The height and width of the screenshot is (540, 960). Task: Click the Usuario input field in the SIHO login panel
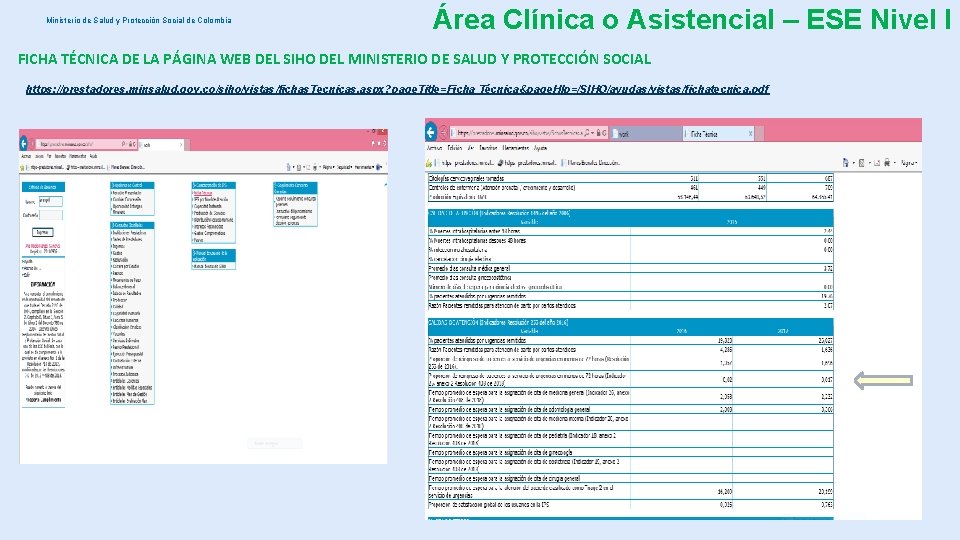pyautogui.click(x=51, y=201)
